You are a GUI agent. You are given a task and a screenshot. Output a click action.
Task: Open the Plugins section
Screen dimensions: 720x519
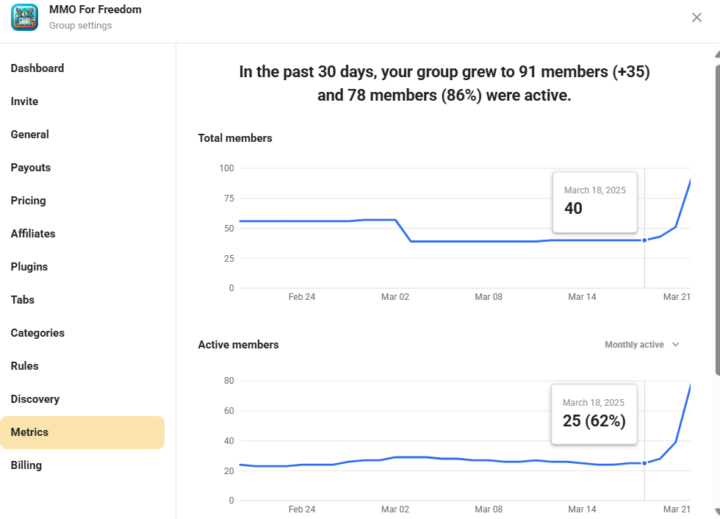[29, 267]
